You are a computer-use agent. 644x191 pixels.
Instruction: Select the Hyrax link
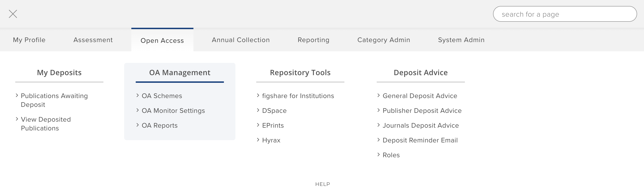(271, 140)
